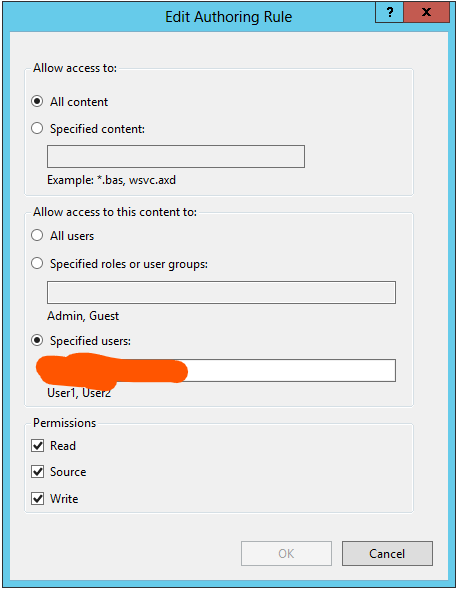The width and height of the screenshot is (459, 592).
Task: Click the Edit Authoring Rule title bar
Action: click(189, 17)
